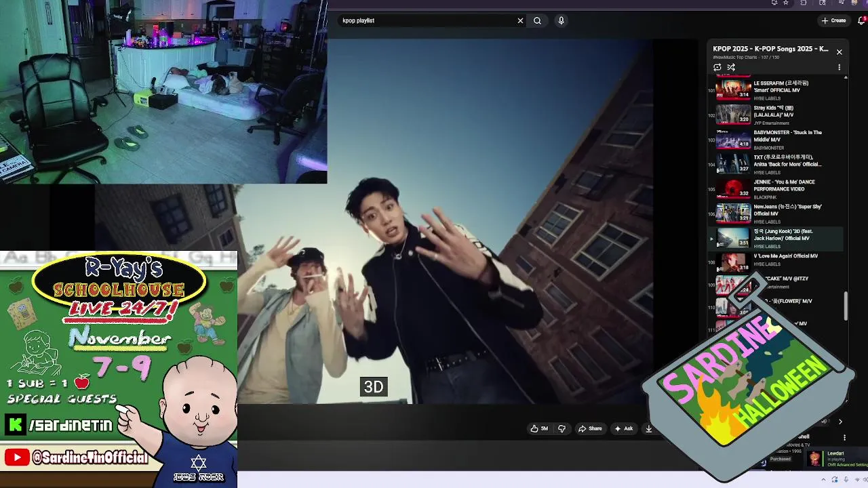Open the browser extensions puzzle icon

(804, 3)
